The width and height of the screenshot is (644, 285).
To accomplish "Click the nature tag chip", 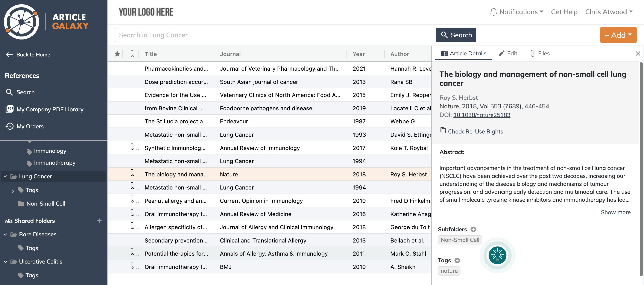I will coord(449,271).
